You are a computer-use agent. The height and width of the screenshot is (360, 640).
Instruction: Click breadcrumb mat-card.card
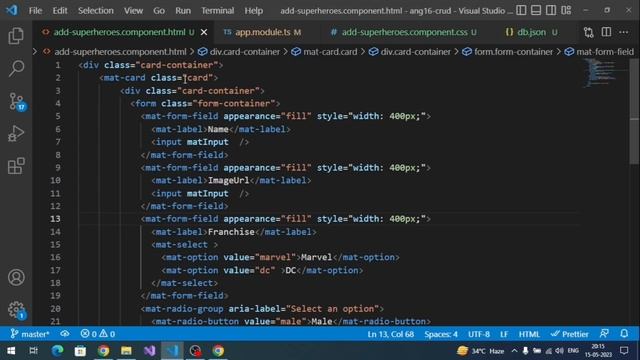pos(330,52)
